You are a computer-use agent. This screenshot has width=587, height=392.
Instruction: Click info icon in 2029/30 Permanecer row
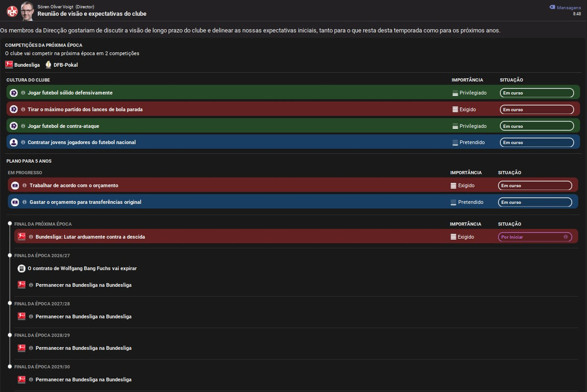click(31, 379)
